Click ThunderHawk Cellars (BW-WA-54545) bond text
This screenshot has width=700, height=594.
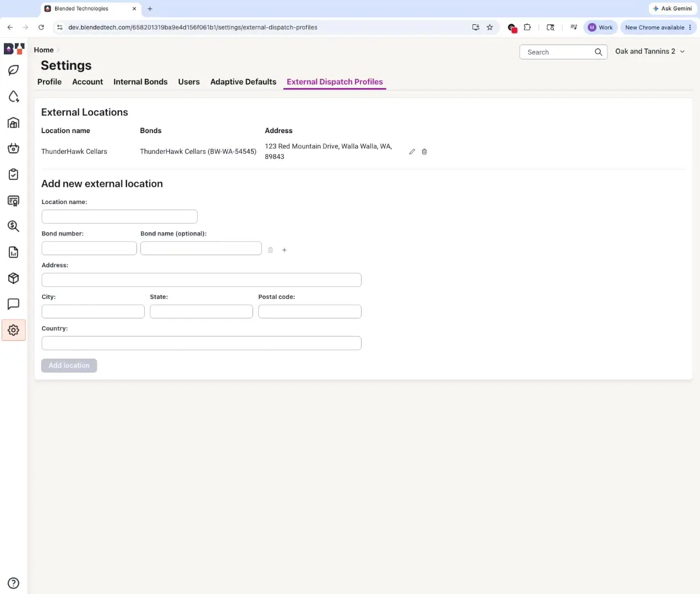[x=198, y=152]
